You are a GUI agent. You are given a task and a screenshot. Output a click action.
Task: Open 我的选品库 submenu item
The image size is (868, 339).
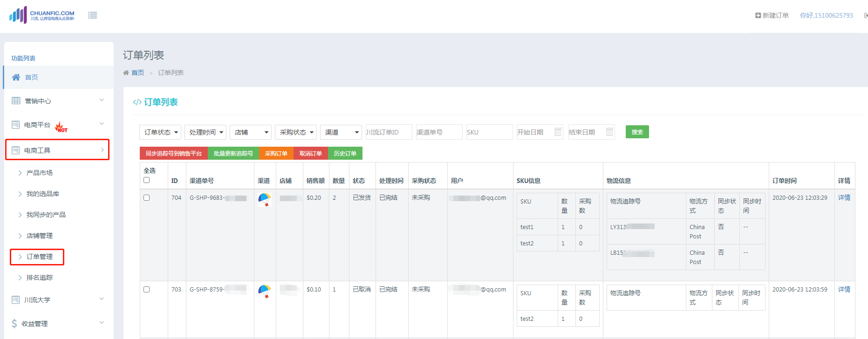pos(43,194)
